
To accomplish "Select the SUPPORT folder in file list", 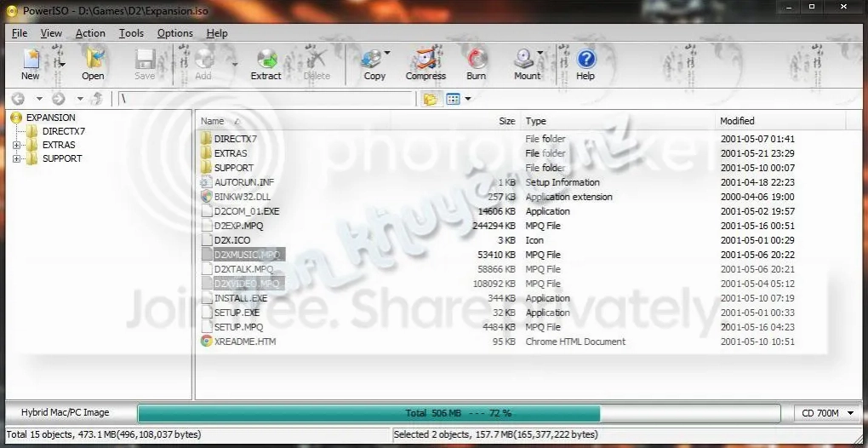I will coord(234,168).
